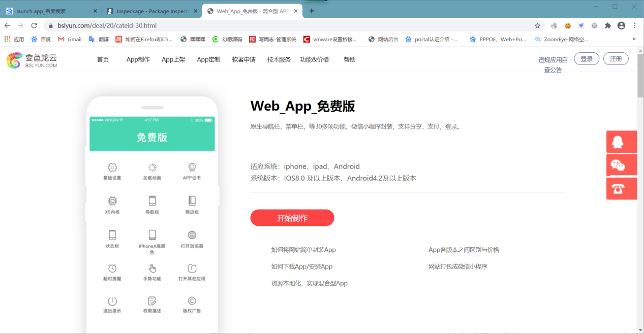This screenshot has height=334, width=644.
Task: Click the red 开始制作 button
Action: click(292, 218)
